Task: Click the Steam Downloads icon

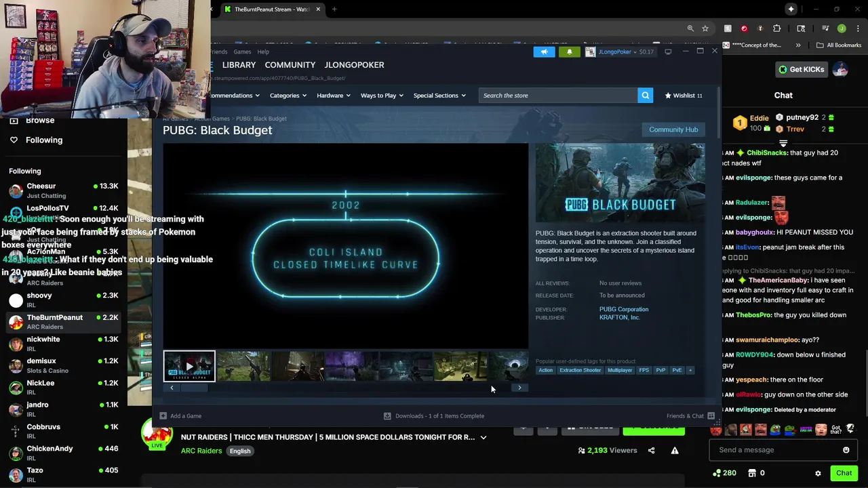Action: click(x=387, y=416)
